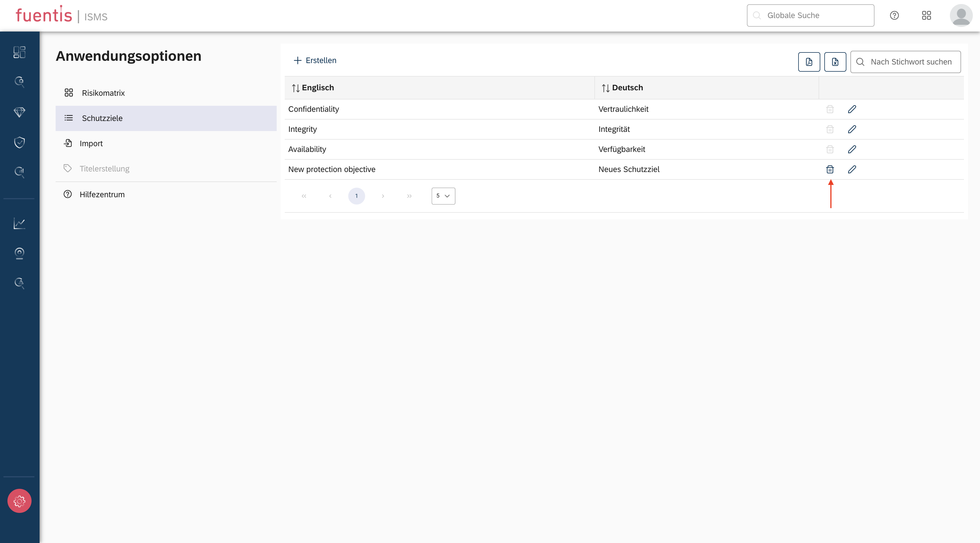
Task: Click the shield icon in sidebar
Action: coord(19,142)
